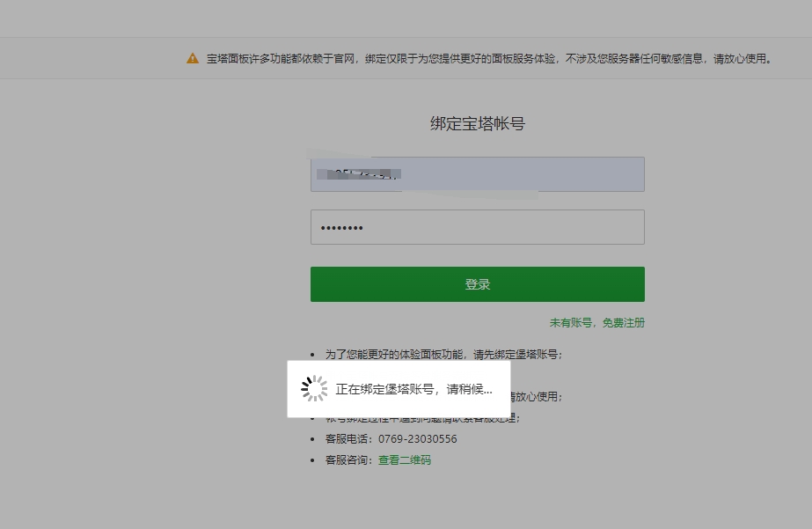The width and height of the screenshot is (812, 529).
Task: Click the 客服电话:0769-23030556 line
Action: 391,439
